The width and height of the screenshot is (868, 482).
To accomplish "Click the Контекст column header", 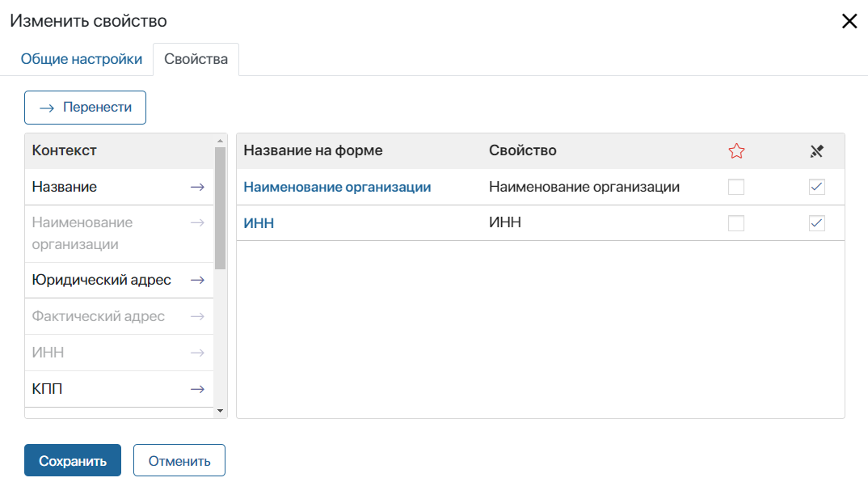I will point(64,150).
